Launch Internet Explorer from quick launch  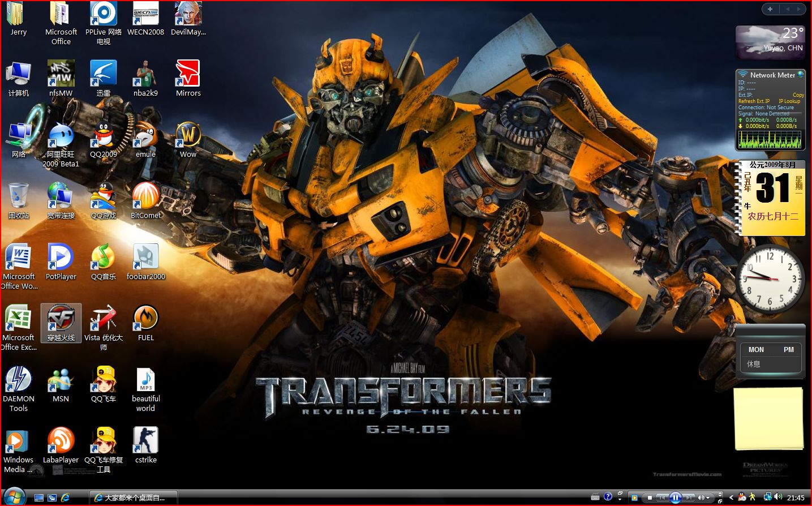coord(66,498)
